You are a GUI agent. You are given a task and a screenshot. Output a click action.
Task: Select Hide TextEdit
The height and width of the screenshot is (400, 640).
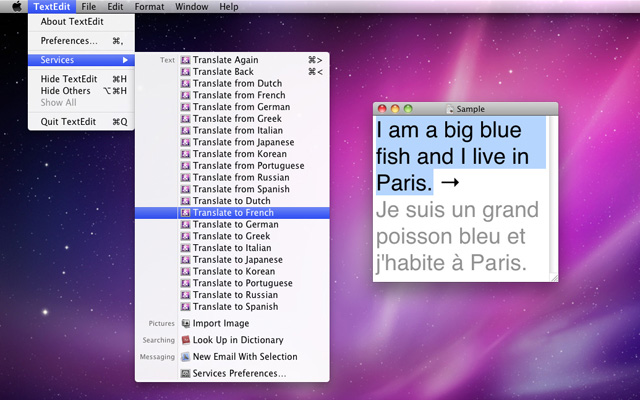coord(81,79)
